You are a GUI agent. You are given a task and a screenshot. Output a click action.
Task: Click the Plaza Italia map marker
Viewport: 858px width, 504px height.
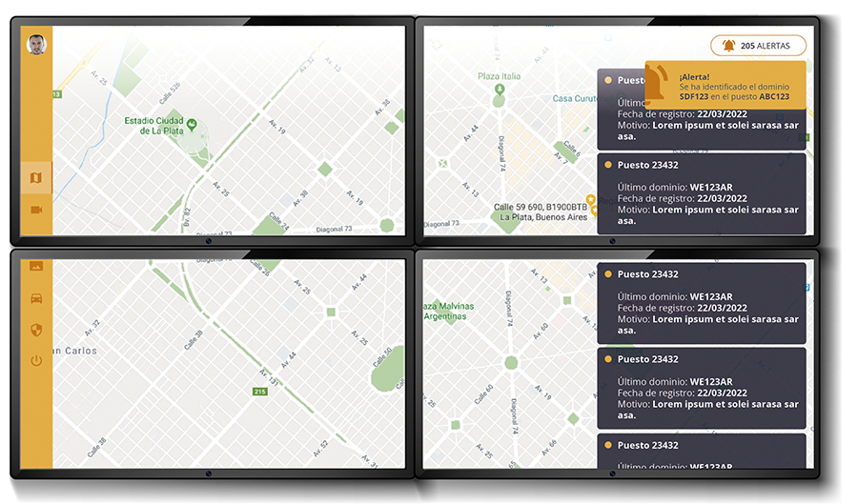(499, 89)
